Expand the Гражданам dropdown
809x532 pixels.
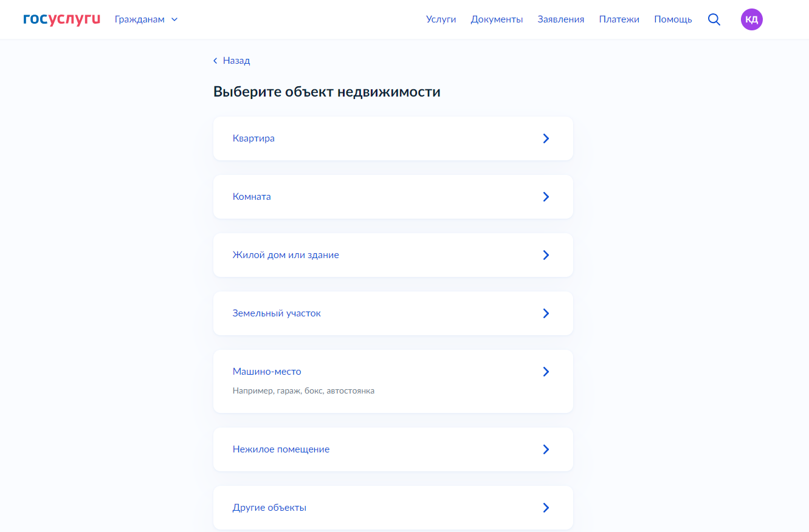[146, 19]
